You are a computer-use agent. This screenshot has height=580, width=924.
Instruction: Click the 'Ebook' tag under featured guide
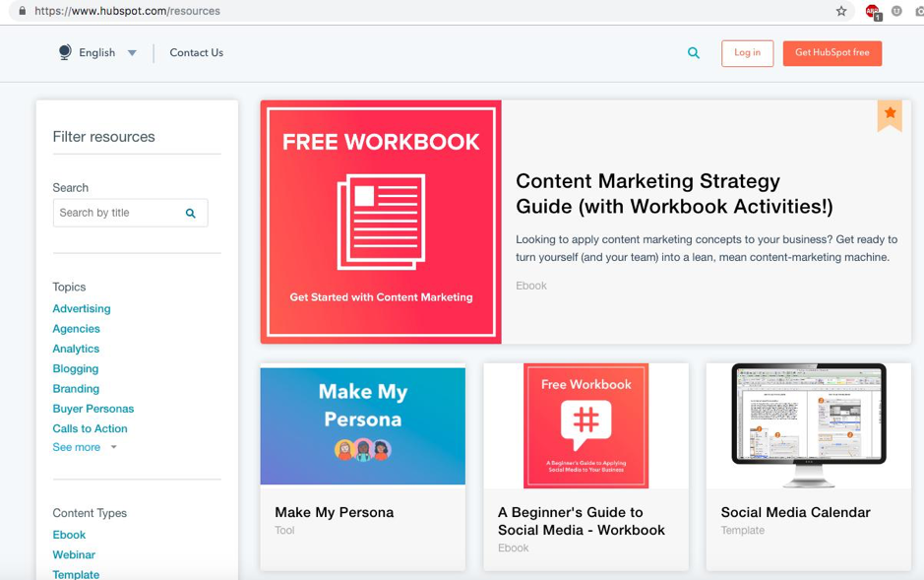(531, 286)
